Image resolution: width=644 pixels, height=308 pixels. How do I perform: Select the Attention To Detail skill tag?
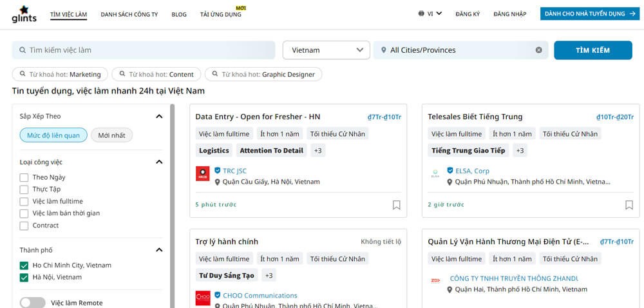coord(272,150)
